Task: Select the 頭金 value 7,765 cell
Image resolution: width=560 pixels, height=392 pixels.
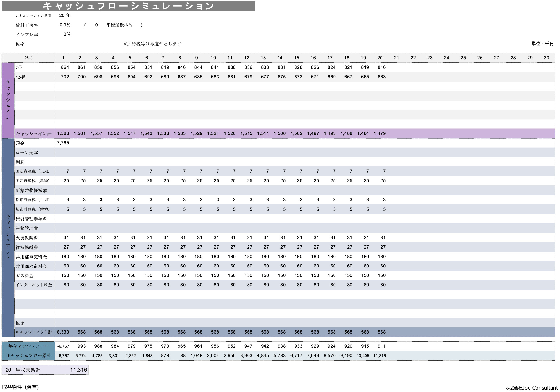Action: pos(63,143)
